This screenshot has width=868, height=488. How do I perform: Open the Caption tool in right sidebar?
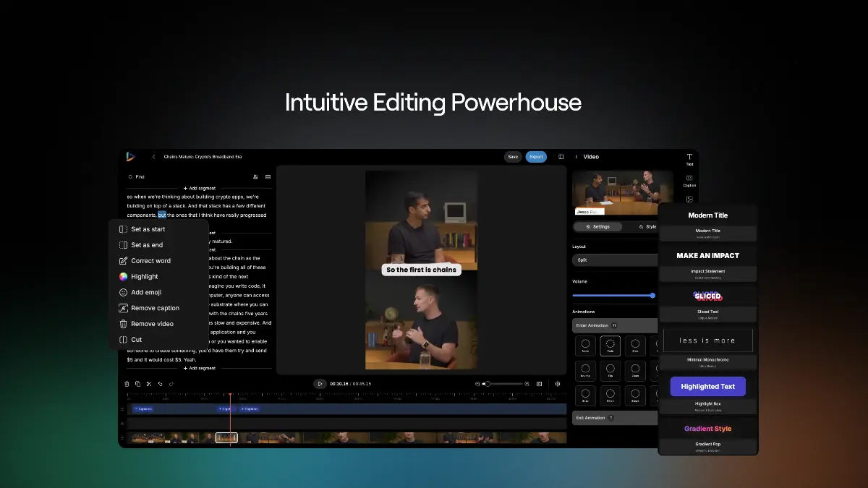pyautogui.click(x=689, y=180)
